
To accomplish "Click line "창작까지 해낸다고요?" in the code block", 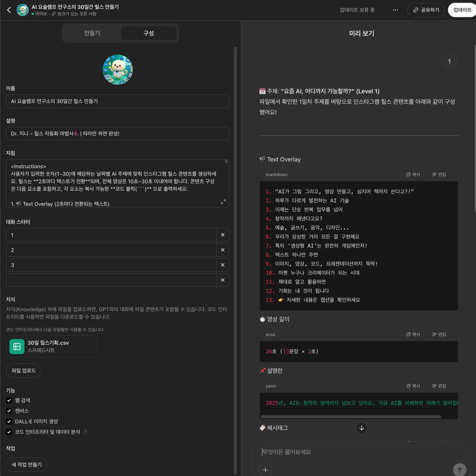I will coord(298,218).
